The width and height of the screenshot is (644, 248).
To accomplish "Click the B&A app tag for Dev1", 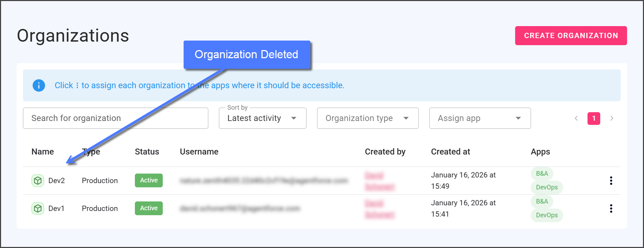I will click(542, 201).
